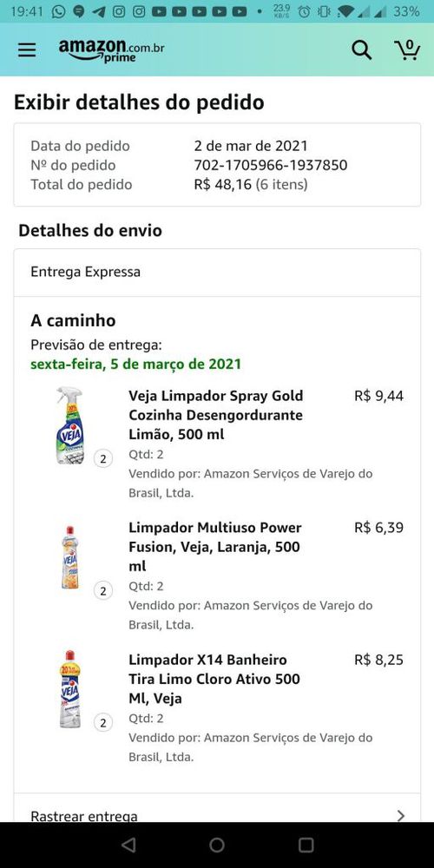Tap the Android recent apps square button

306,845
